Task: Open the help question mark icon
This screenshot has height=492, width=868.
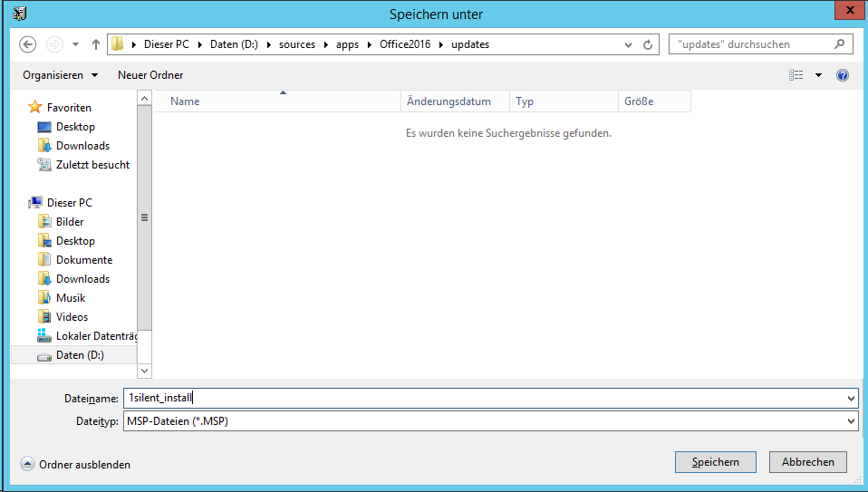Action: click(x=843, y=75)
